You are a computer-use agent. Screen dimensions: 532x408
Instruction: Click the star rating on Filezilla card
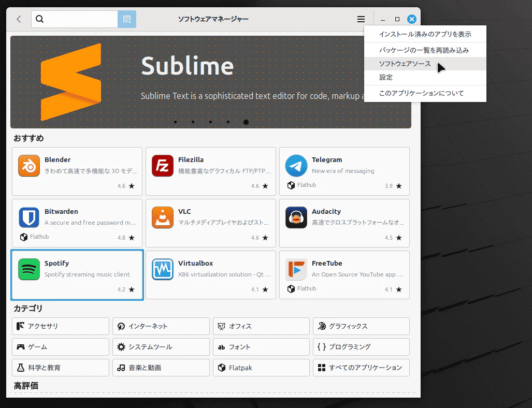point(260,186)
